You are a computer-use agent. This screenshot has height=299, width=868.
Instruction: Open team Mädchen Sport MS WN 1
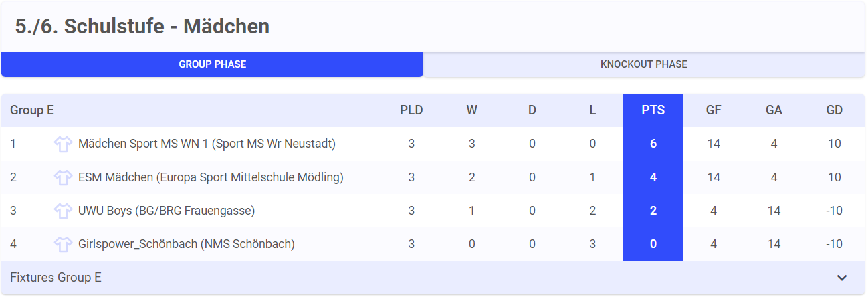point(207,144)
